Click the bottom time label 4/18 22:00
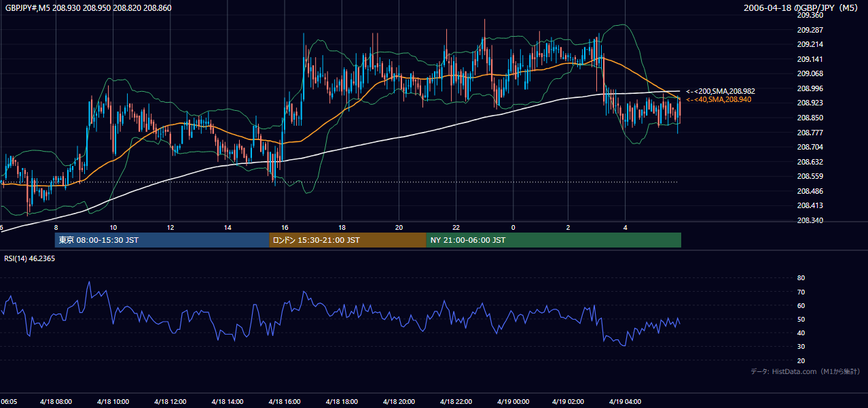The width and height of the screenshot is (868, 408). 456,402
